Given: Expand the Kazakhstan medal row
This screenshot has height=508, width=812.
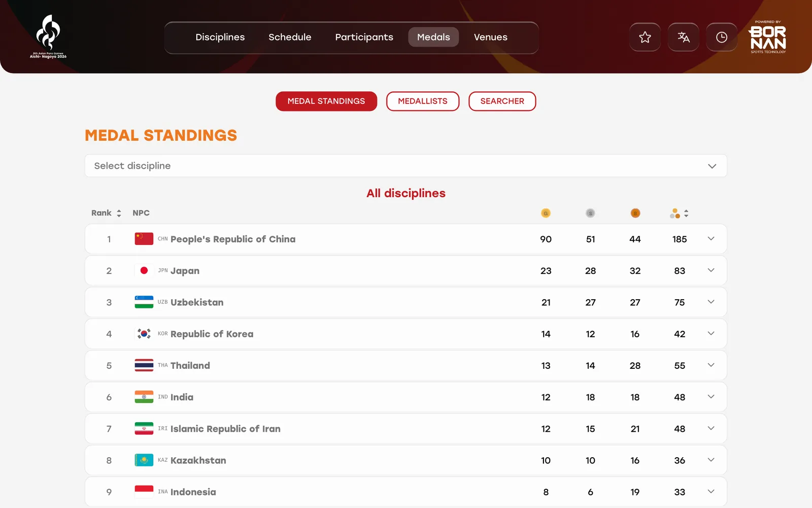Looking at the screenshot, I should pos(711,460).
